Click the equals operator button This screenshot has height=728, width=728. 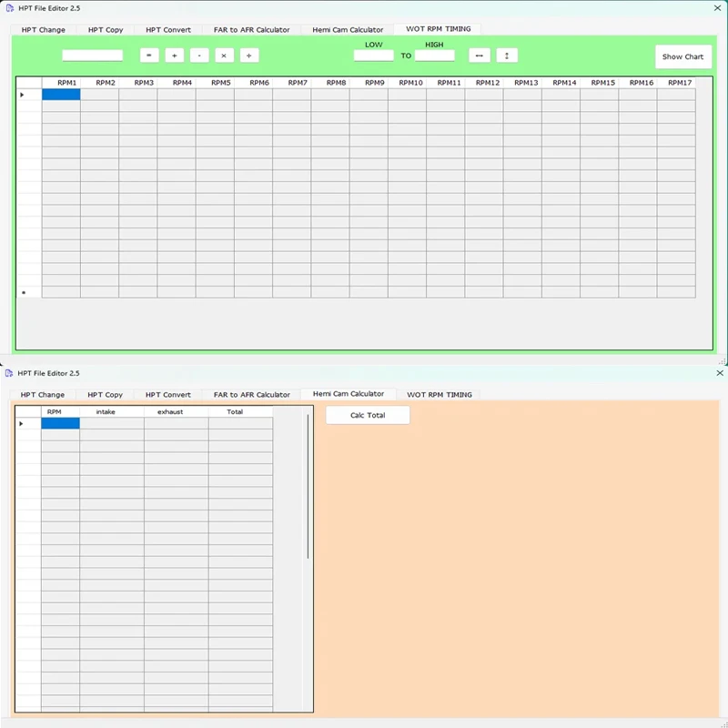149,56
